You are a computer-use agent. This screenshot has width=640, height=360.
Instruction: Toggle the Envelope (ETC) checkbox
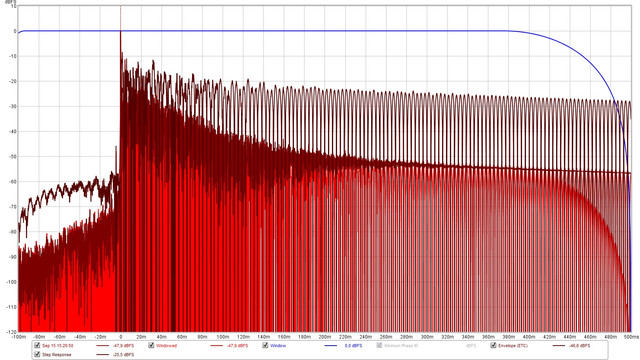pos(493,346)
